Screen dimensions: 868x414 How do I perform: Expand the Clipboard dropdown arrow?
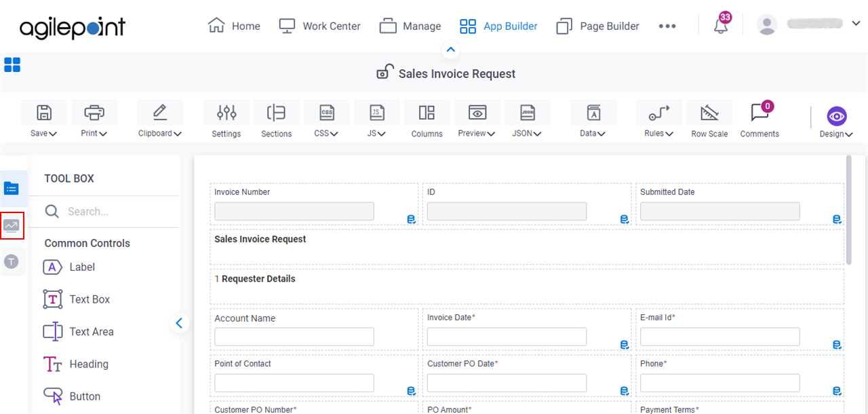pos(178,134)
